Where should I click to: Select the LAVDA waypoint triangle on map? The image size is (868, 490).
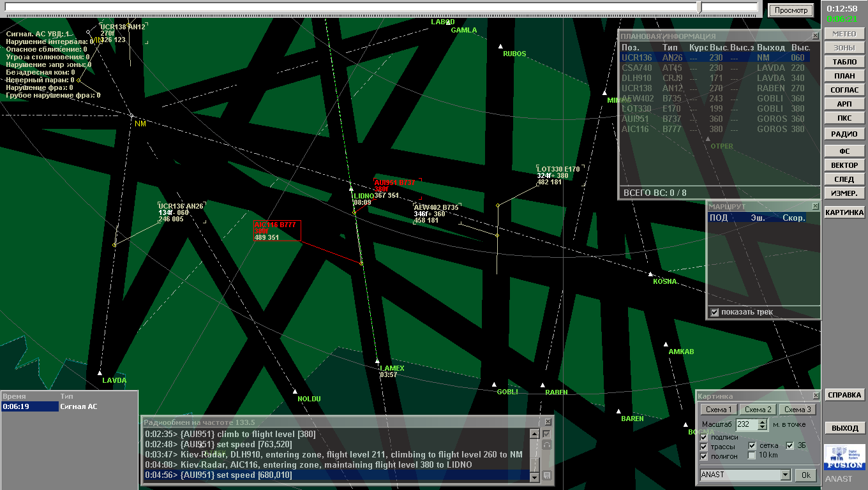coord(100,373)
